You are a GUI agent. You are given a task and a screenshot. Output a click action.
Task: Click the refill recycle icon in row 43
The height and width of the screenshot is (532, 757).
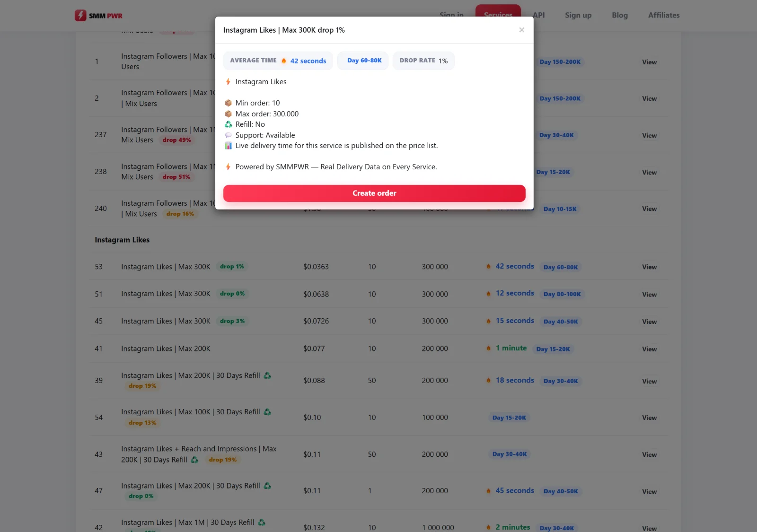194,460
